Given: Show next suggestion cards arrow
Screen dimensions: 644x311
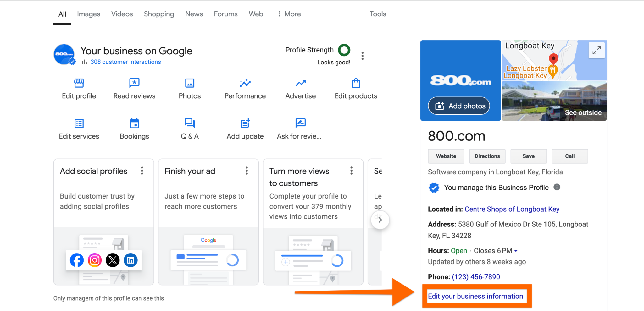Looking at the screenshot, I should [x=380, y=220].
